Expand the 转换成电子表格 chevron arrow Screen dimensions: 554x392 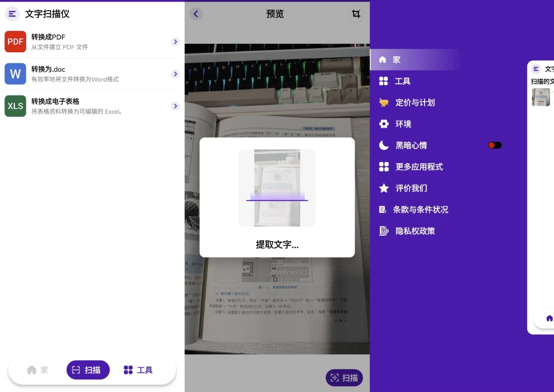(175, 106)
